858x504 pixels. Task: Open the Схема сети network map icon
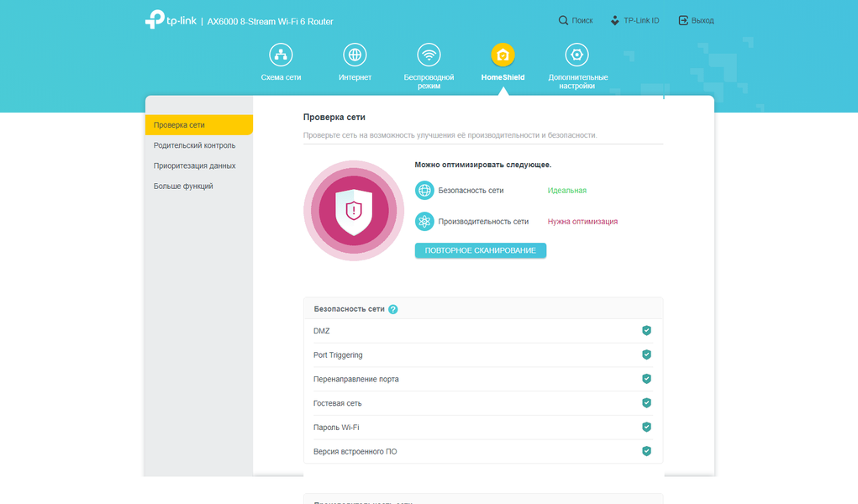coord(281,55)
